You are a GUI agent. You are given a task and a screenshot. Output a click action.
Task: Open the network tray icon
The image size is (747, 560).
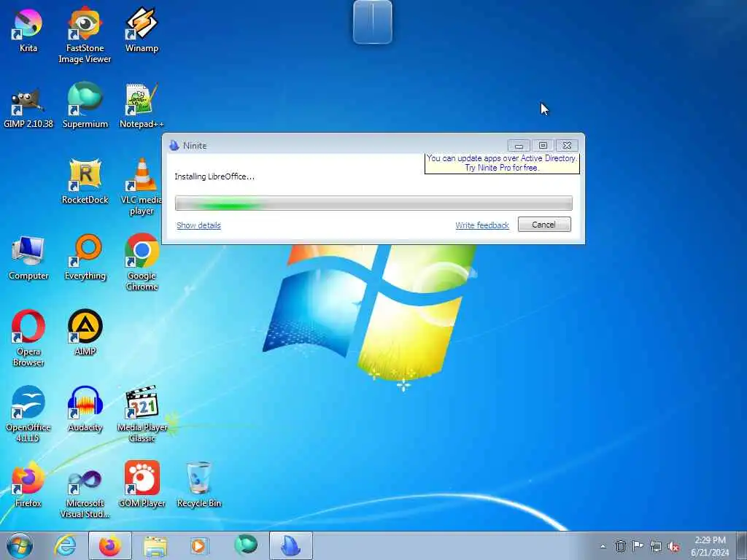click(656, 546)
